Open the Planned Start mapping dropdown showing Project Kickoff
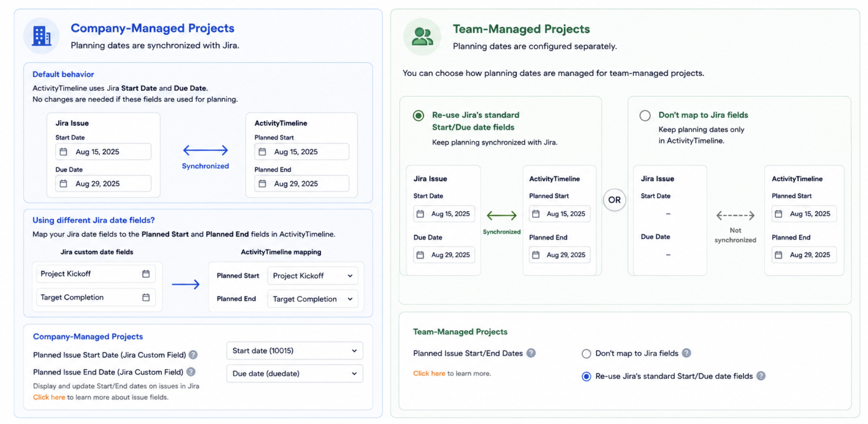 click(x=313, y=276)
